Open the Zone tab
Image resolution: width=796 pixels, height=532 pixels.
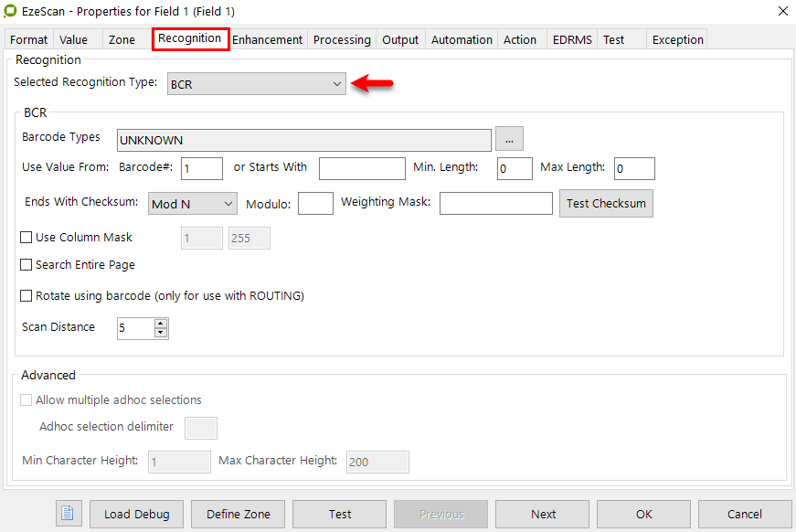tap(122, 39)
